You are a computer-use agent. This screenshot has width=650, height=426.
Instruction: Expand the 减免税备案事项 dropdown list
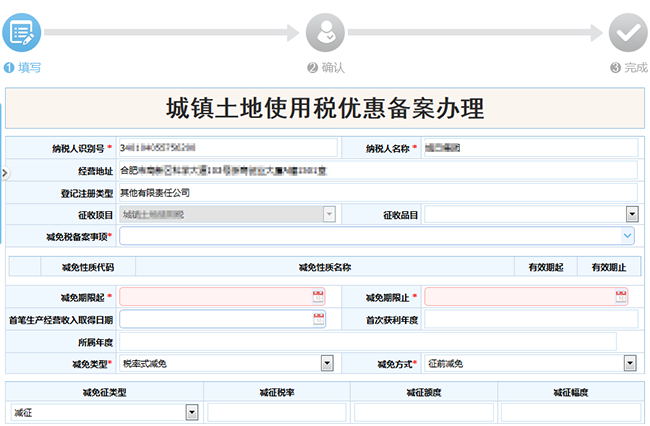pyautogui.click(x=627, y=236)
